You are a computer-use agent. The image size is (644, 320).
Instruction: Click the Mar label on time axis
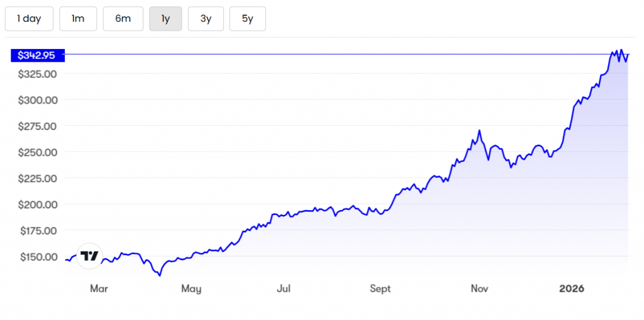tap(99, 289)
